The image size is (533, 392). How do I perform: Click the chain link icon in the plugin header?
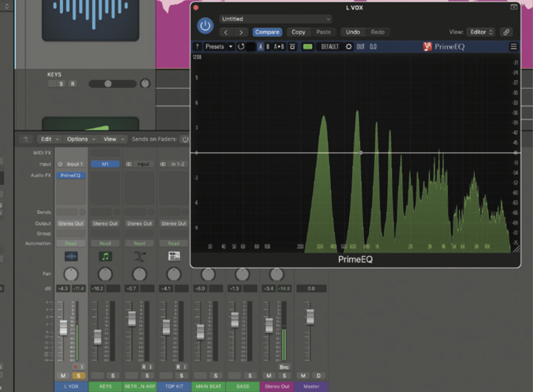[x=506, y=32]
